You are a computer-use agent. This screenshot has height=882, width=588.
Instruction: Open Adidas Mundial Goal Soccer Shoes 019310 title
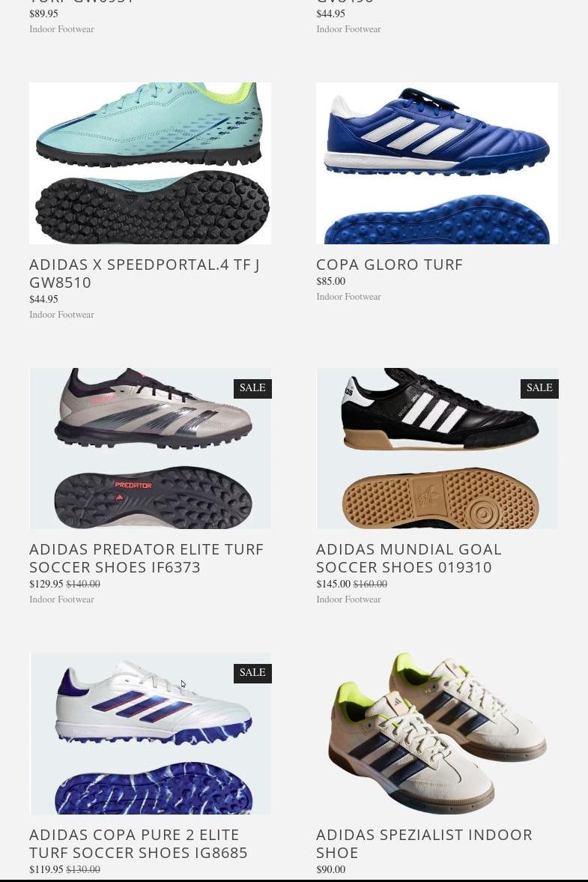[409, 558]
